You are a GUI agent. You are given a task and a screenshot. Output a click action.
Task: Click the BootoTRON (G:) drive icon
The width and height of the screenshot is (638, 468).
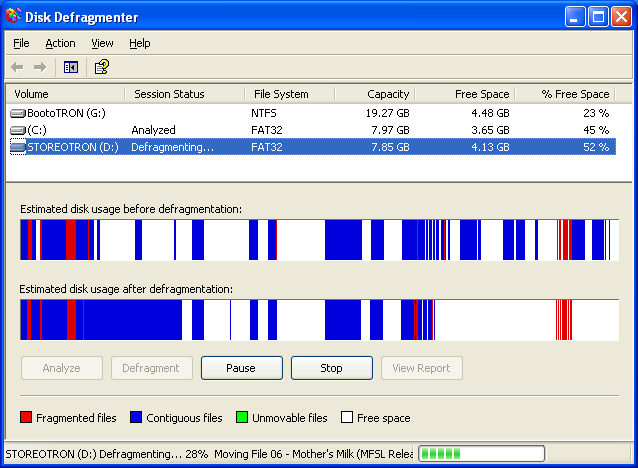pyautogui.click(x=18, y=114)
